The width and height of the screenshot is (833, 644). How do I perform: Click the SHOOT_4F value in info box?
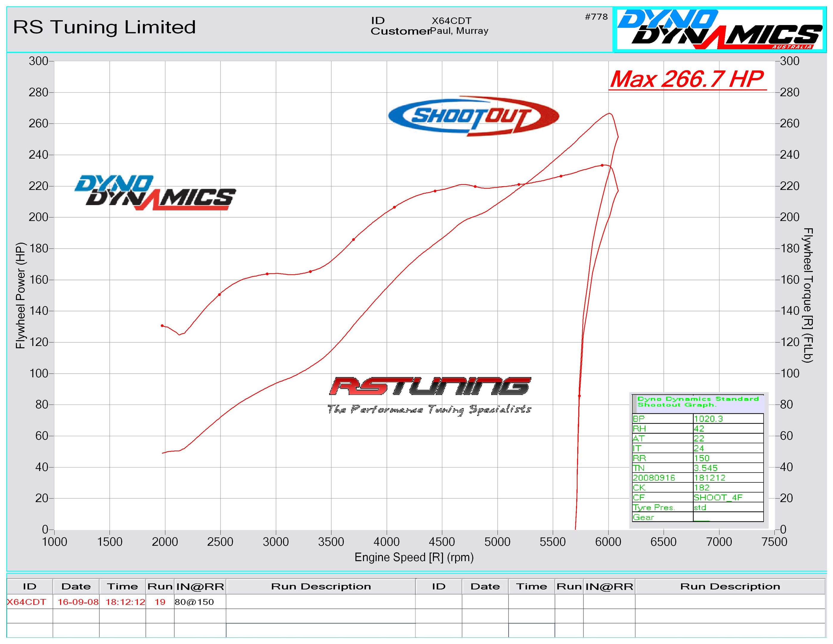pyautogui.click(x=718, y=497)
